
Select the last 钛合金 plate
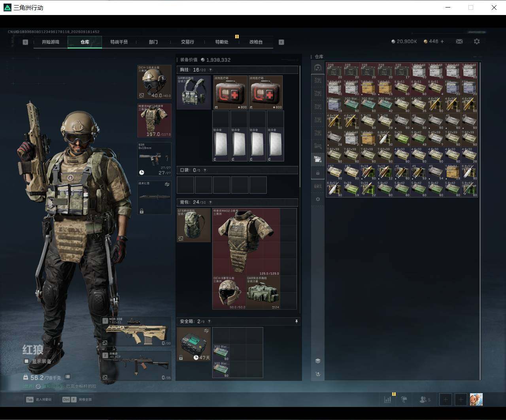[275, 144]
